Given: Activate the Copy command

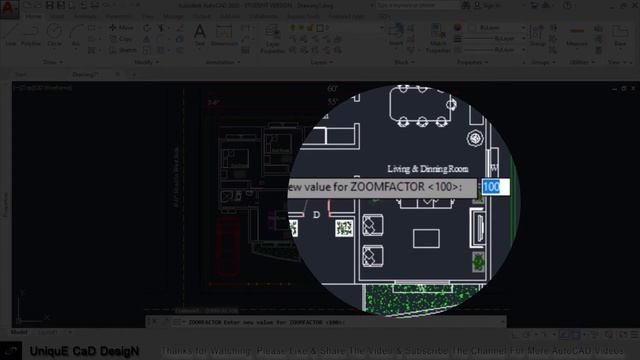Looking at the screenshot, I should pyautogui.click(x=121, y=39).
